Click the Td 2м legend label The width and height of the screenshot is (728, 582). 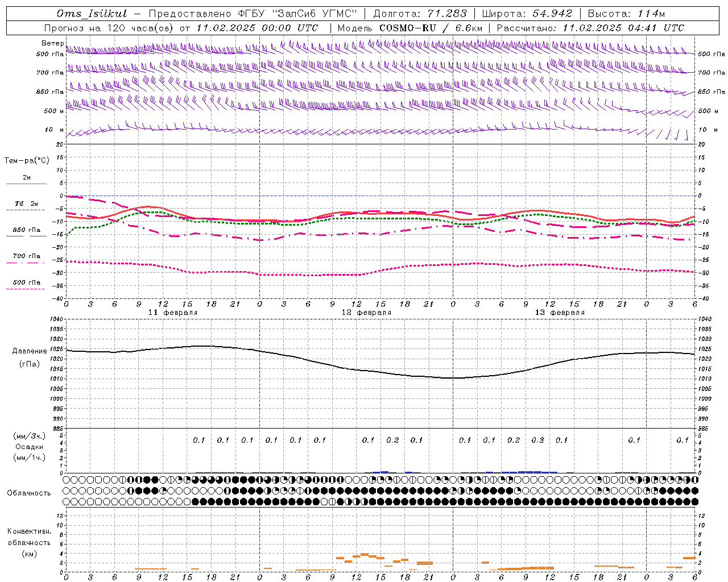(26, 203)
